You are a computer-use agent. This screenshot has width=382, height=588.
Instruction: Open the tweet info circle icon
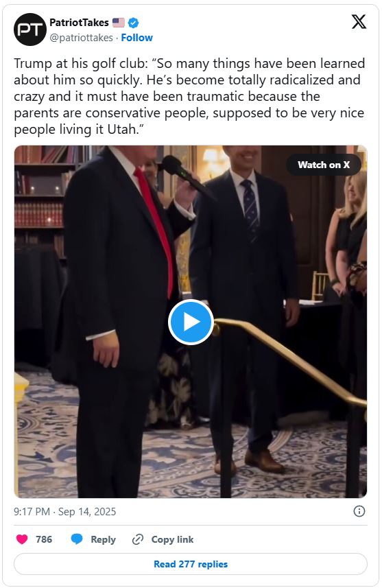point(359,511)
